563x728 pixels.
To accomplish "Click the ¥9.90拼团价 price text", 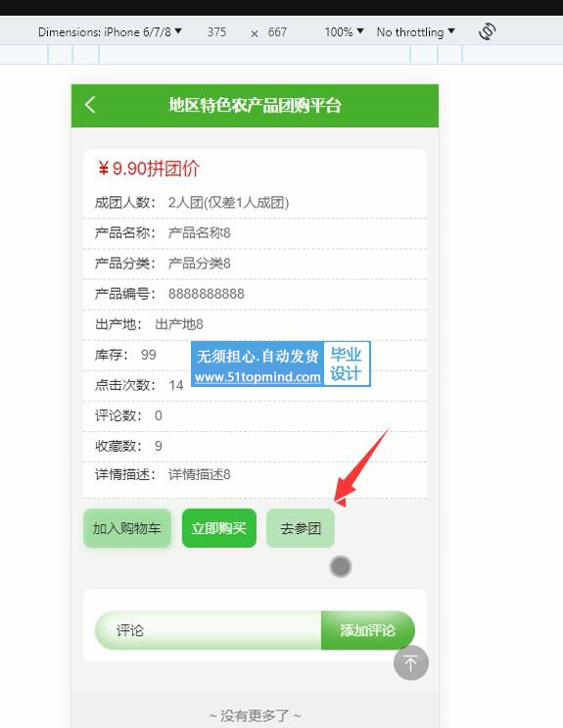I will click(149, 169).
